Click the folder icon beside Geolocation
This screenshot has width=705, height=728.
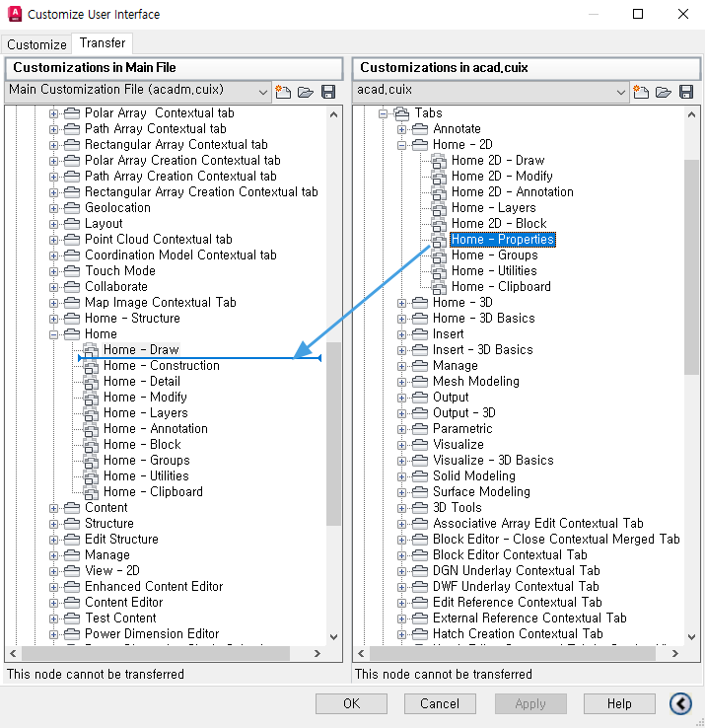71,208
